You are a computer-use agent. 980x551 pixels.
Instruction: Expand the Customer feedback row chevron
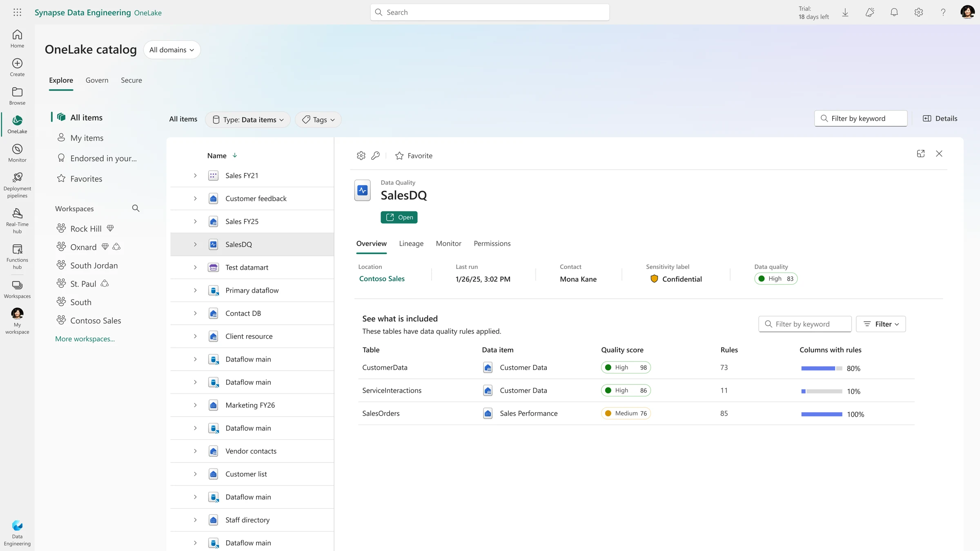[x=195, y=198]
